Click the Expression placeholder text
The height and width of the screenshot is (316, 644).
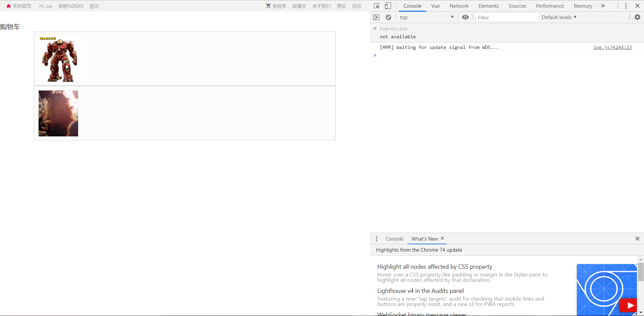[393, 28]
